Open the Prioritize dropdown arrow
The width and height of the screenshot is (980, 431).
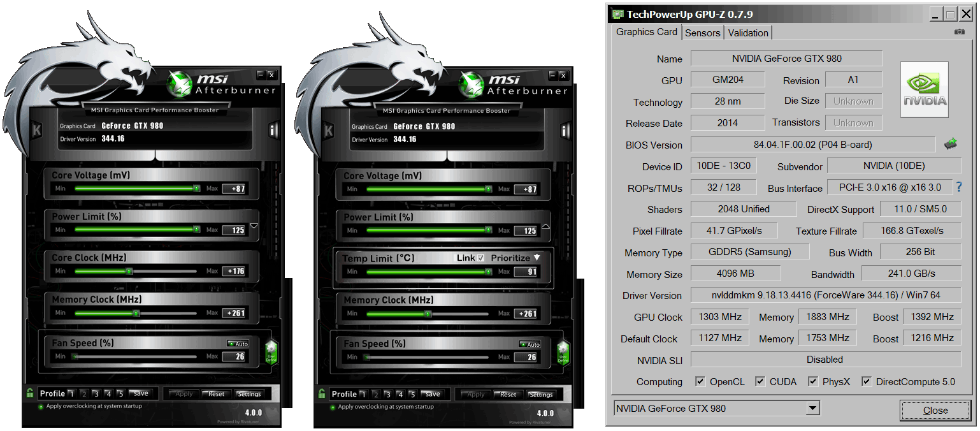click(x=537, y=258)
